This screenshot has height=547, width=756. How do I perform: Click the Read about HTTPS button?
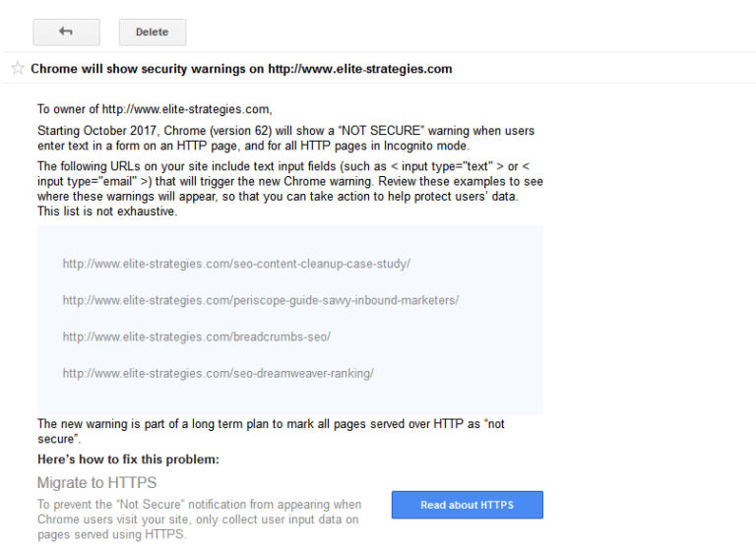[x=467, y=505]
